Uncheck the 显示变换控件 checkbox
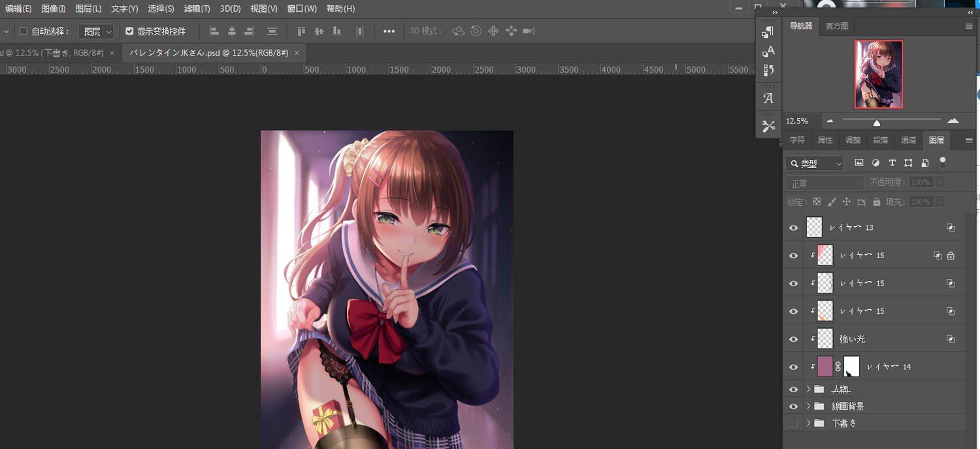The height and width of the screenshot is (449, 980). coord(129,31)
